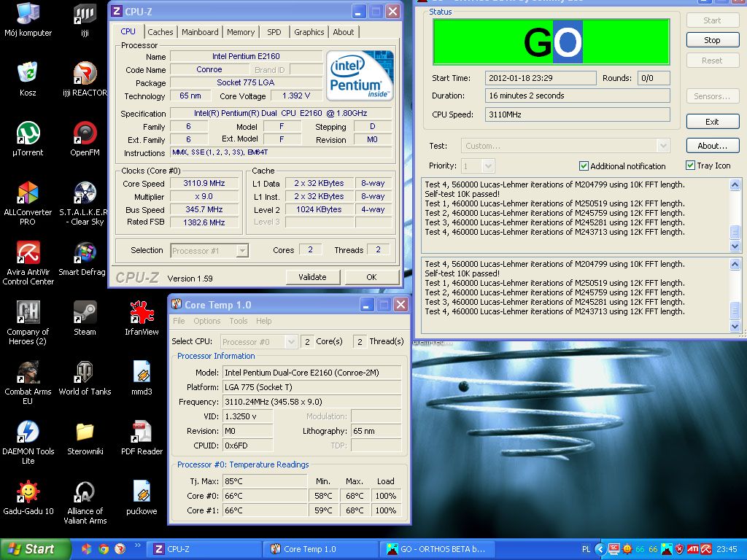The width and height of the screenshot is (747, 560).
Task: Click the Intel Pentium inside logo
Action: [360, 76]
